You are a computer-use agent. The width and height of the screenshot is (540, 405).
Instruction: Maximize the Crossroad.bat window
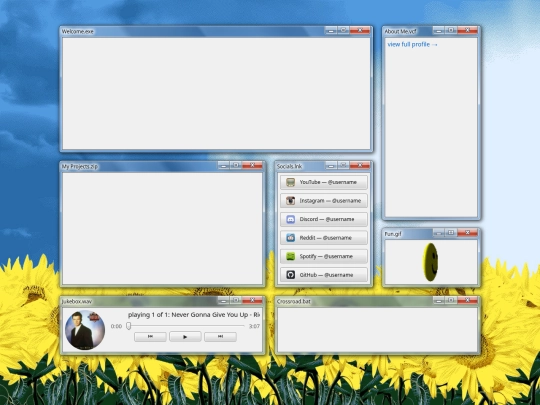coord(451,301)
